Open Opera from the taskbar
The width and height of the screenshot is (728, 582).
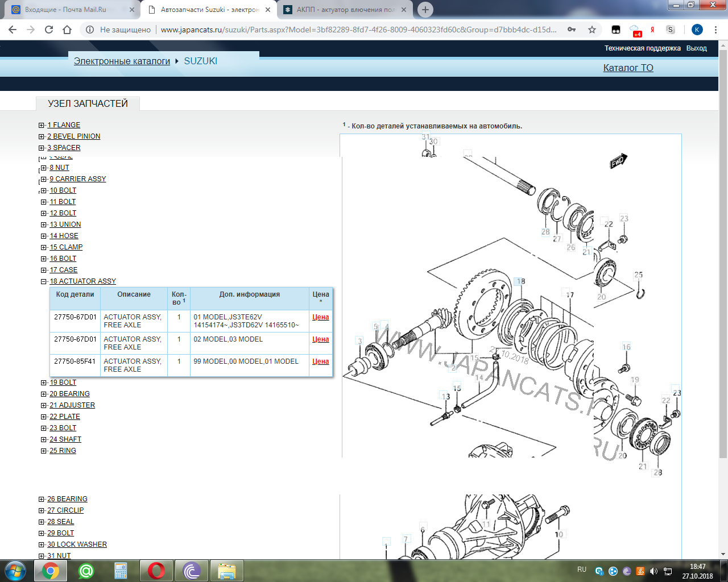(156, 570)
